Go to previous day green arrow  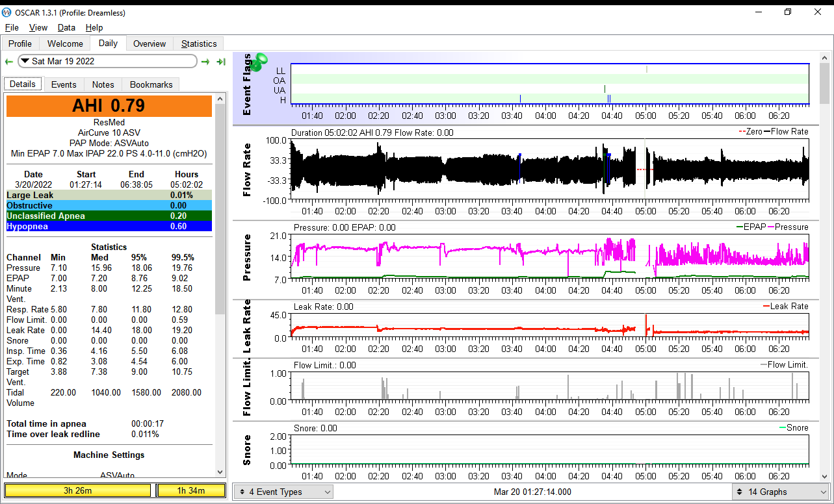click(9, 62)
